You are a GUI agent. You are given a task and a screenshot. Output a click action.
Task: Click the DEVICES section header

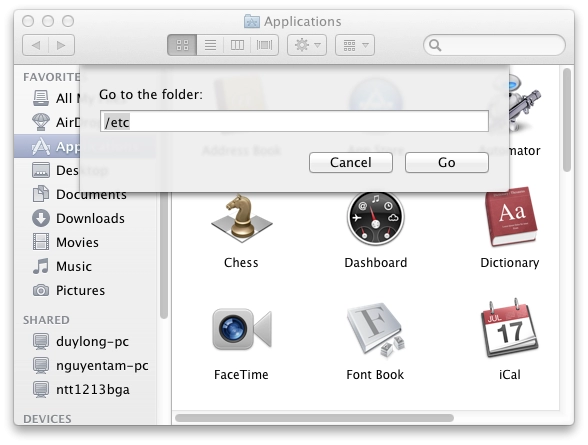click(47, 419)
